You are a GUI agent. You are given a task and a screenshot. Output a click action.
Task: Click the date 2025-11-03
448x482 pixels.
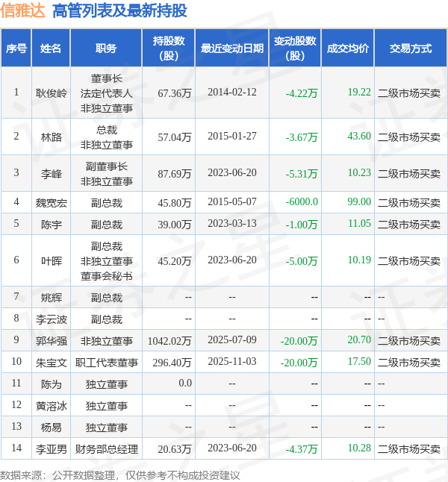232,361
